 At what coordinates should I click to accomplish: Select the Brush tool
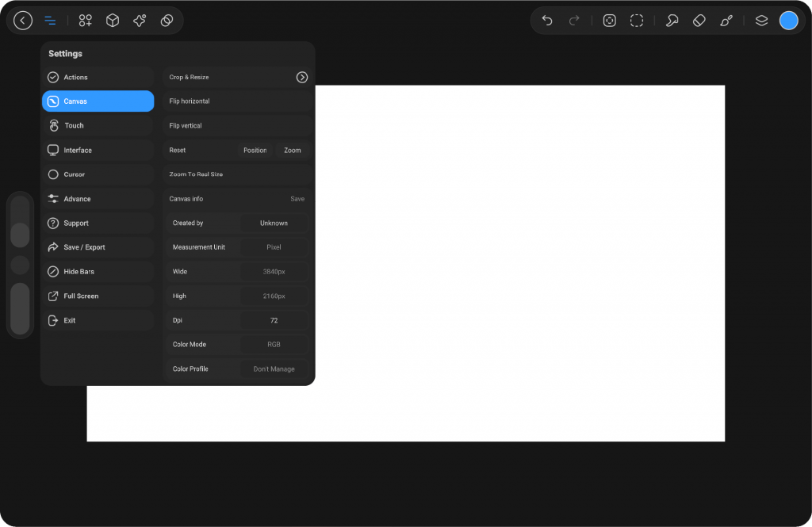(x=726, y=21)
